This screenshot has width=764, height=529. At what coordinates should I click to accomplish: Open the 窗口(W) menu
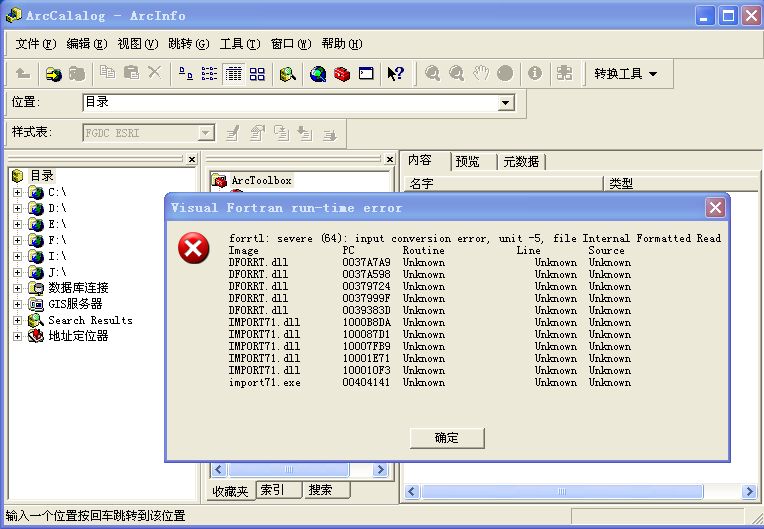coord(291,44)
